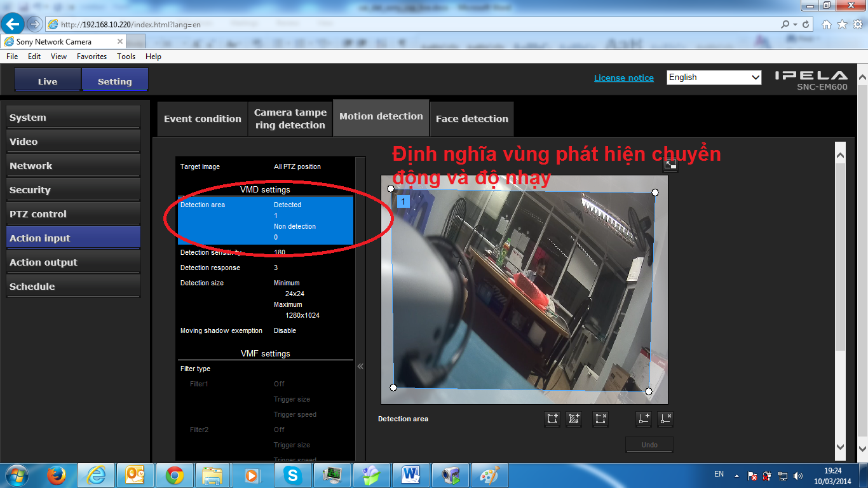Select the Setting tab
The image size is (868, 488).
tap(115, 81)
